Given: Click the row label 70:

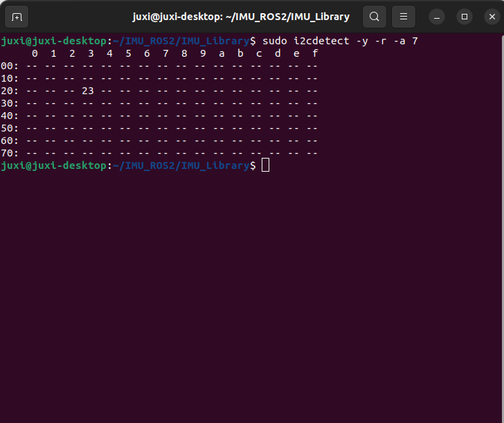Looking at the screenshot, I should 10,153.
